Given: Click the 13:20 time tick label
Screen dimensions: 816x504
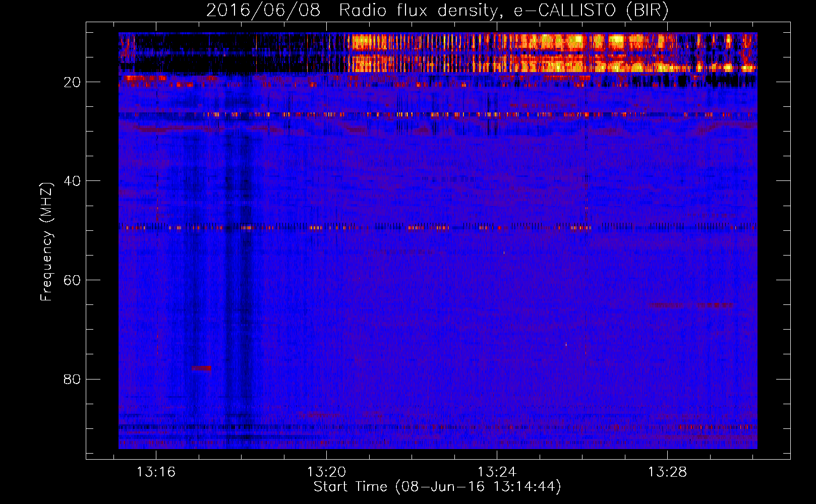Looking at the screenshot, I should pos(326,472).
